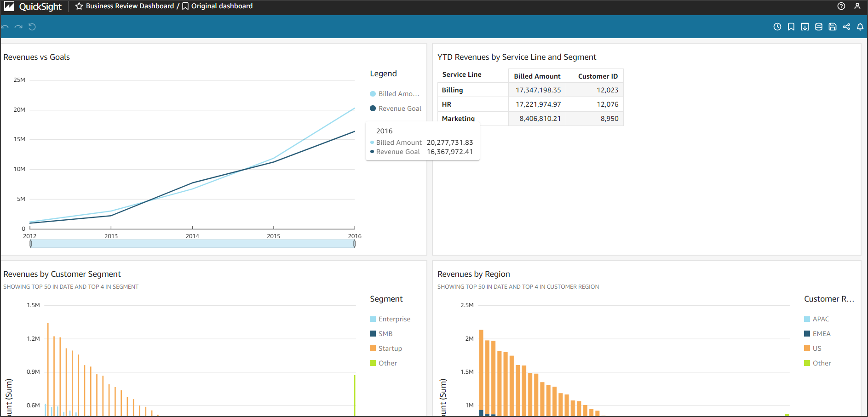Click the reset icon in toolbar
Viewport: 868px width, 417px height.
[32, 27]
